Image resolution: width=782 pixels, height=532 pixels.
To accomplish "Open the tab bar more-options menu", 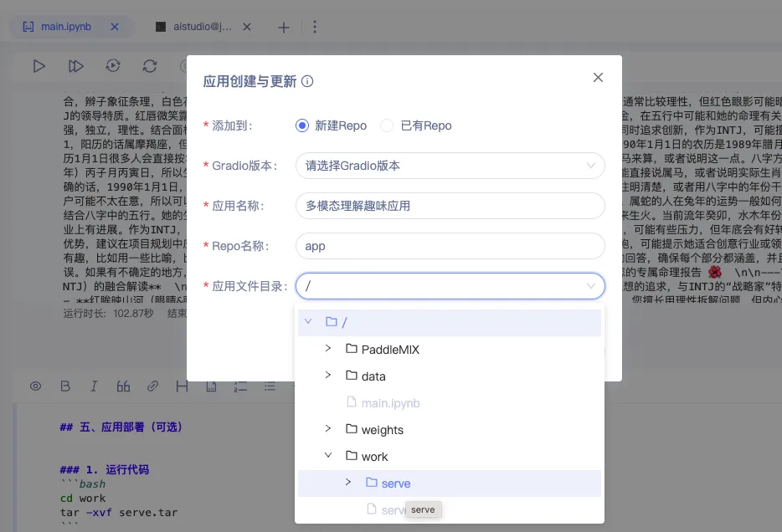I will pos(315,27).
